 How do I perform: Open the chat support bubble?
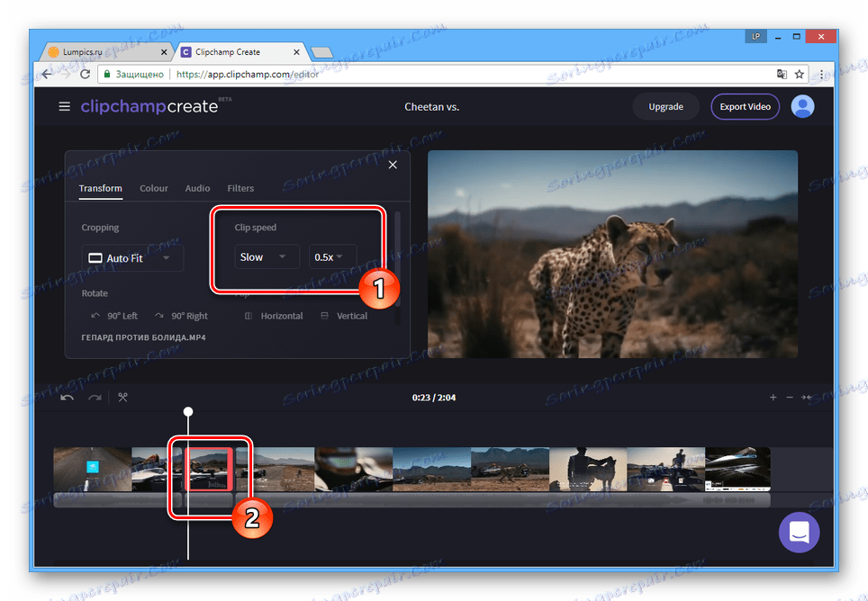[799, 532]
